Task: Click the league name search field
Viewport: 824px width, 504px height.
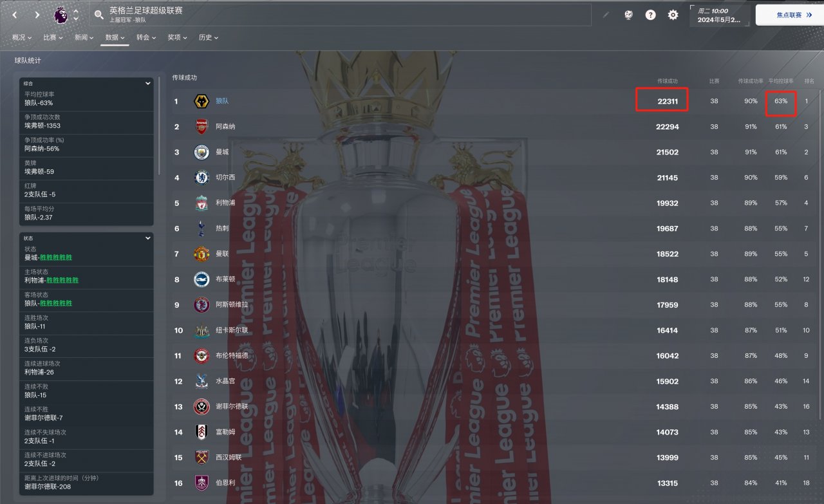Action: pyautogui.click(x=341, y=15)
